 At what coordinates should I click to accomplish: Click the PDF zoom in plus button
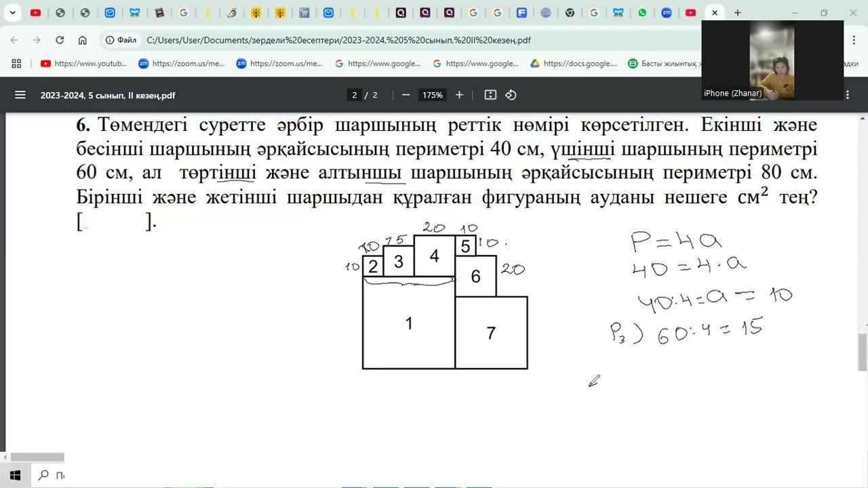459,95
